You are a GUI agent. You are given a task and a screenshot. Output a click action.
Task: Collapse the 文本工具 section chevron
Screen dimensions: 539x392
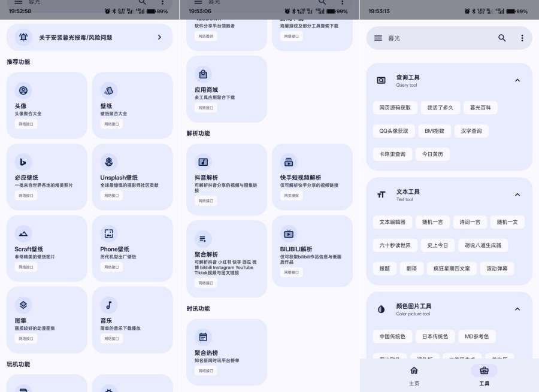click(x=517, y=195)
